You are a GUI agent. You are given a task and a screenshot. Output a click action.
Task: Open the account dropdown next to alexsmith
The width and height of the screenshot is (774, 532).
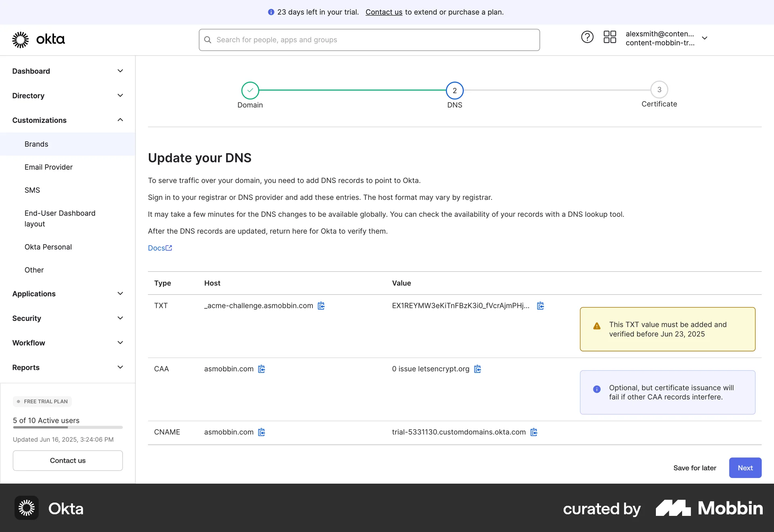tap(705, 38)
